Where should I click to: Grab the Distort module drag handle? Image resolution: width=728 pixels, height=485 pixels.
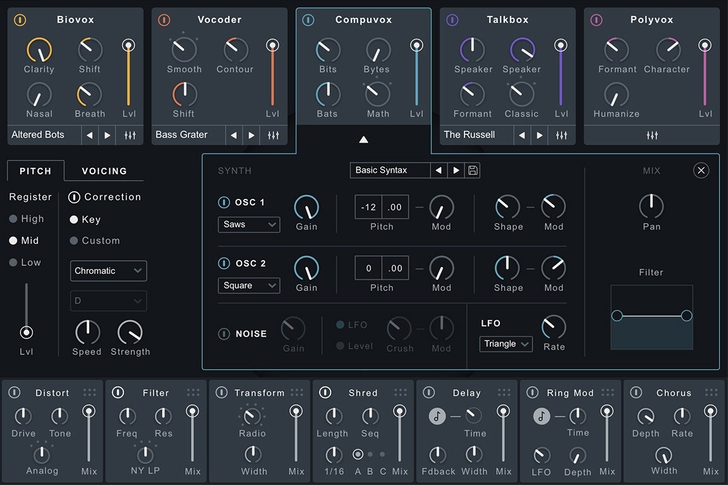(89, 393)
